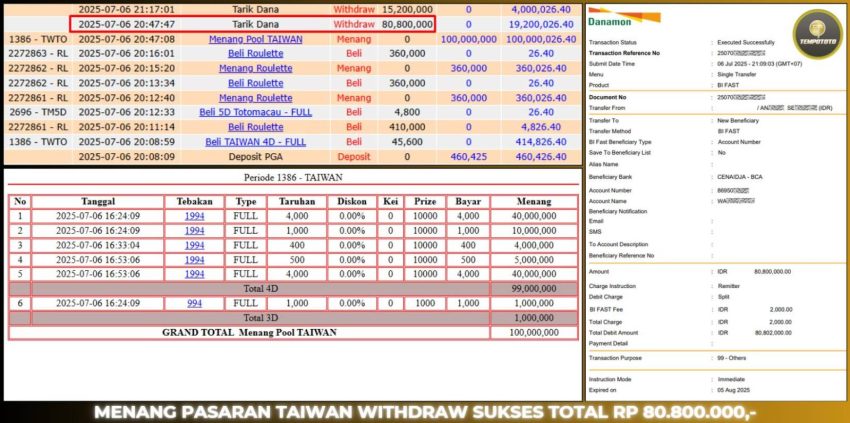Click the Danamon bank logo
850x423 pixels.
pyautogui.click(x=623, y=16)
